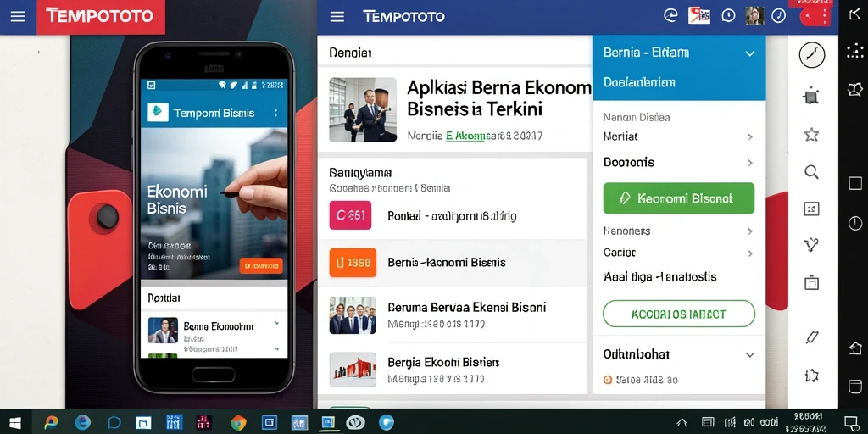The width and height of the screenshot is (868, 434).
Task: Launch Edge from the taskbar
Action: pos(82,423)
